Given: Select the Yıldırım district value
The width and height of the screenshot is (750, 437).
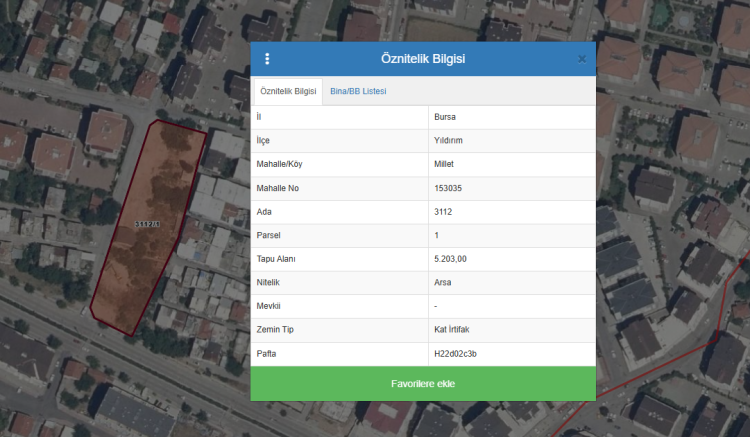Looking at the screenshot, I should click(448, 141).
